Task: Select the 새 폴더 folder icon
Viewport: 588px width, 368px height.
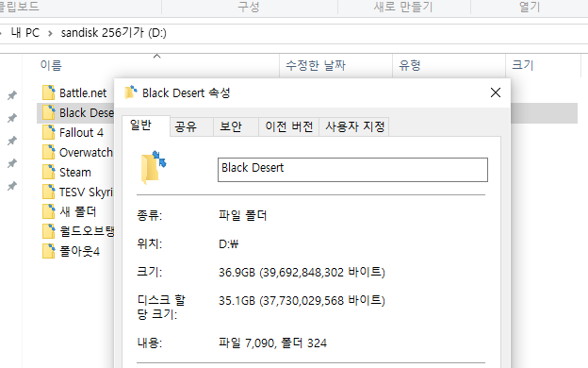Action: click(48, 211)
